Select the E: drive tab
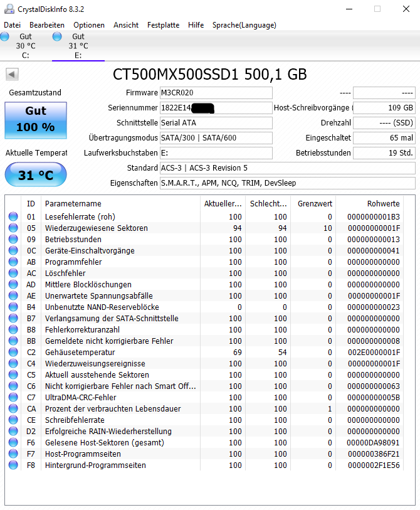The width and height of the screenshot is (420, 510). point(78,46)
